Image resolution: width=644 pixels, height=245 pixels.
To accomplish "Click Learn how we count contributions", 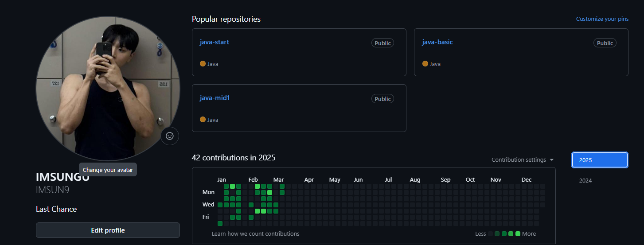I will click(255, 234).
